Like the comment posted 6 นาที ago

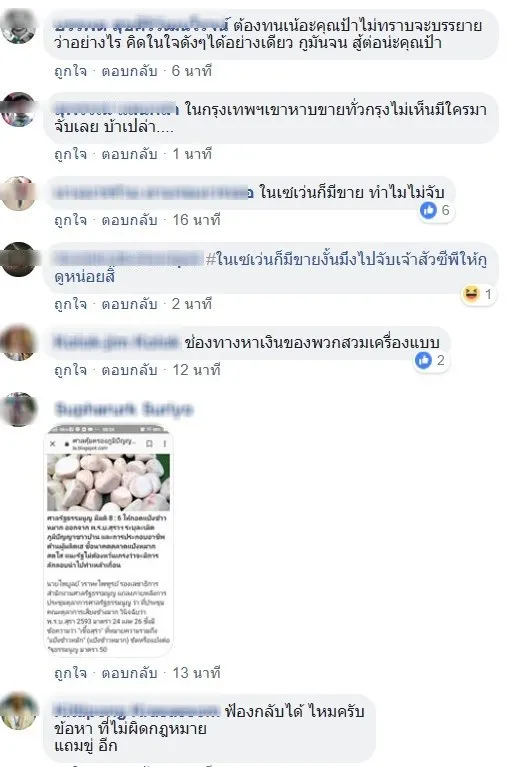click(x=70, y=71)
